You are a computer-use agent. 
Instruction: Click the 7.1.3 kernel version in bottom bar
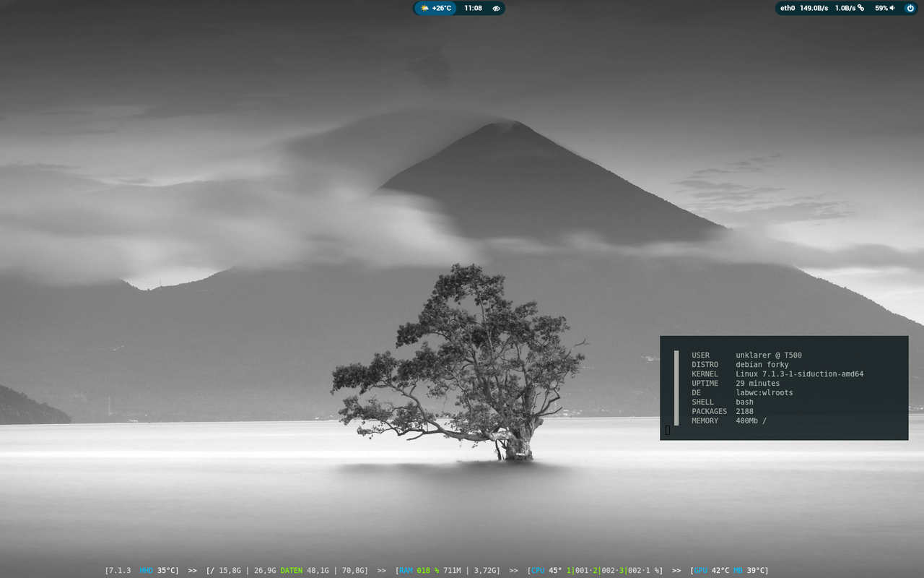point(120,570)
